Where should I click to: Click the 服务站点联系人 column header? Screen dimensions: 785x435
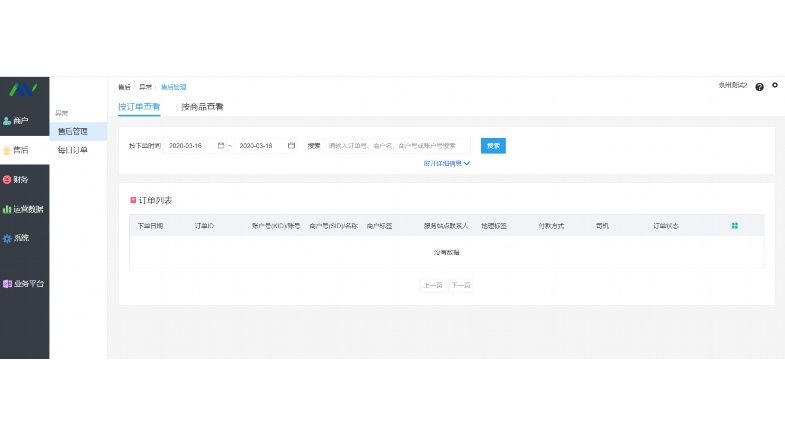446,226
